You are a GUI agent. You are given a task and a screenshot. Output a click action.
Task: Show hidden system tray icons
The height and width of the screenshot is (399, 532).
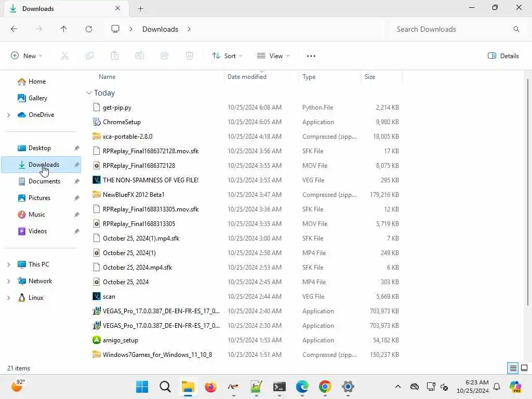(397, 387)
